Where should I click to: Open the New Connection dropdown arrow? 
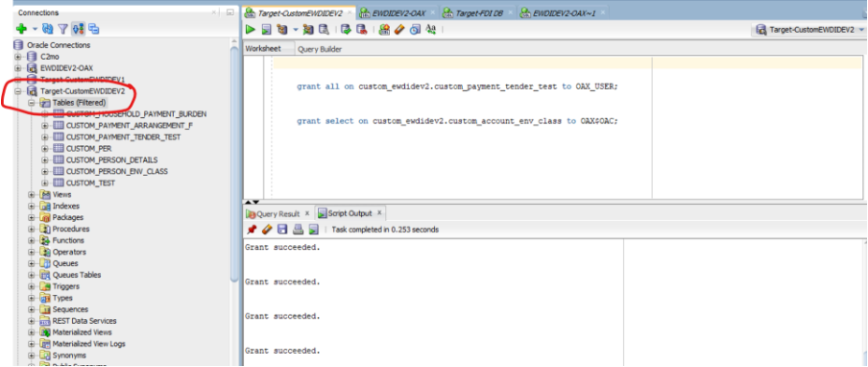coord(35,29)
